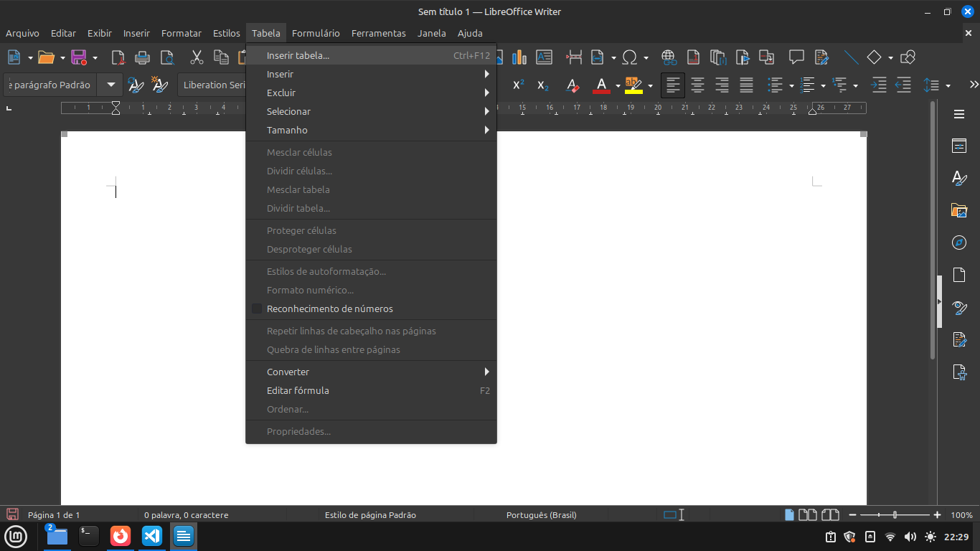This screenshot has height=551, width=980.
Task: Open the Arquivo menu
Action: click(x=22, y=33)
